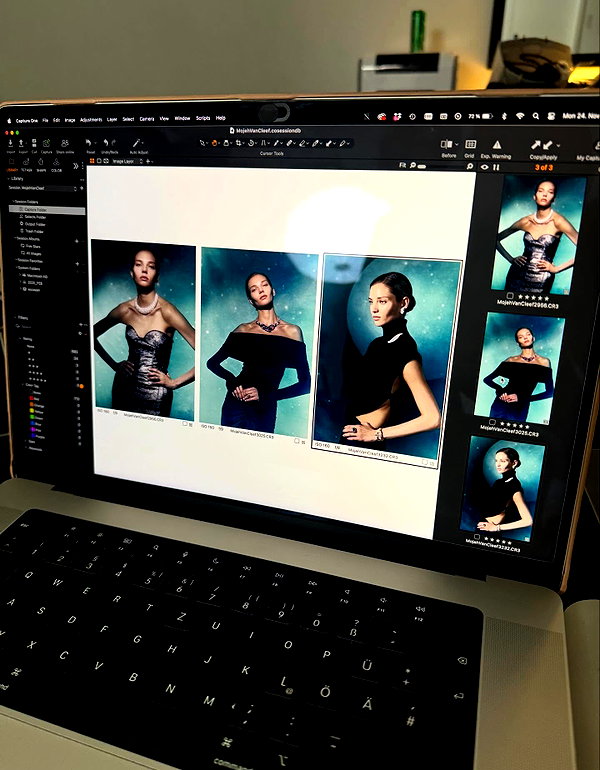Viewport: 600px width, 770px height.
Task: Tick checkbox under MojehVanCleef2956.CR3 browser thumbnail
Action: click(x=510, y=296)
